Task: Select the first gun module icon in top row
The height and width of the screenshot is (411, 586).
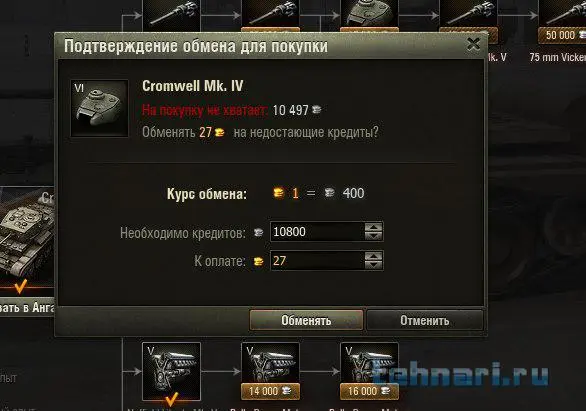Action: [x=171, y=15]
